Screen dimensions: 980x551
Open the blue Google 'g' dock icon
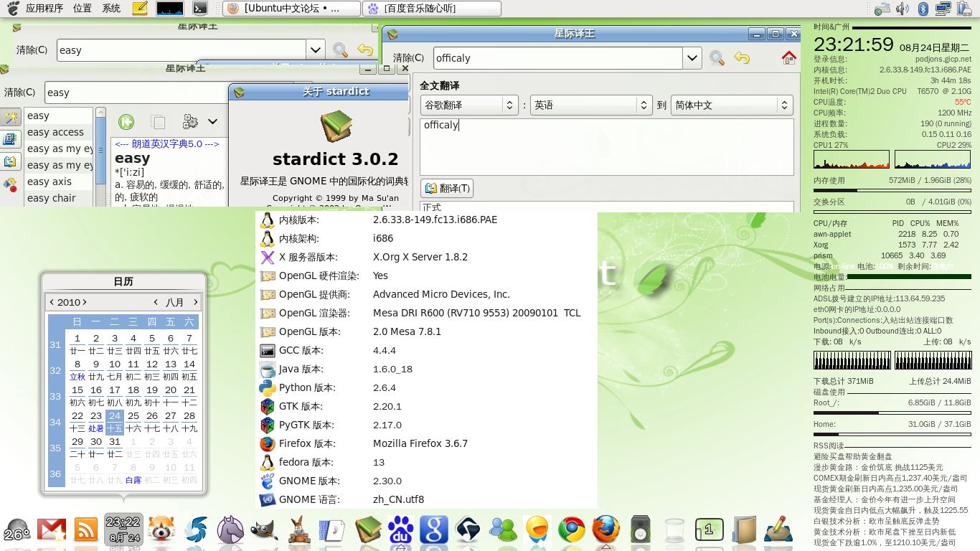434,530
